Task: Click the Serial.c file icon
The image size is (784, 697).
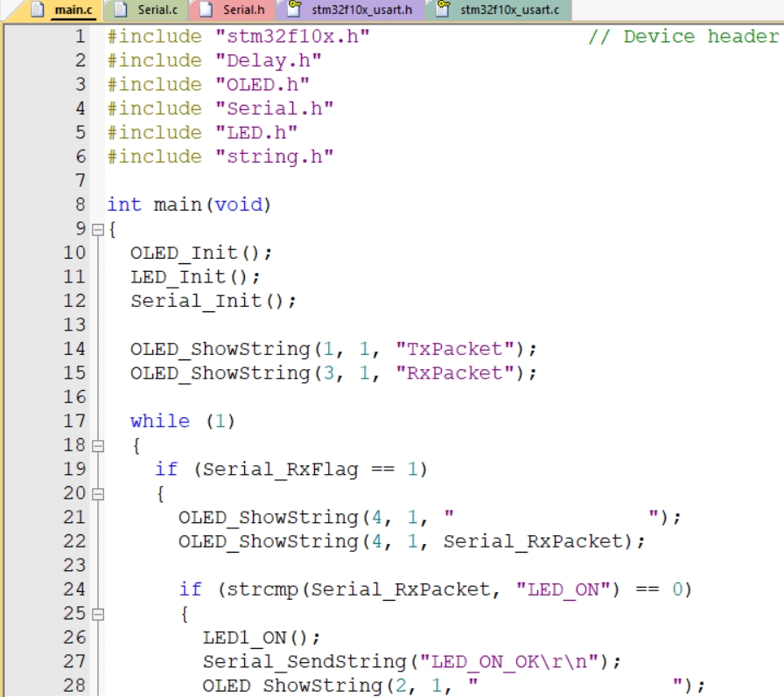Action: (x=120, y=9)
